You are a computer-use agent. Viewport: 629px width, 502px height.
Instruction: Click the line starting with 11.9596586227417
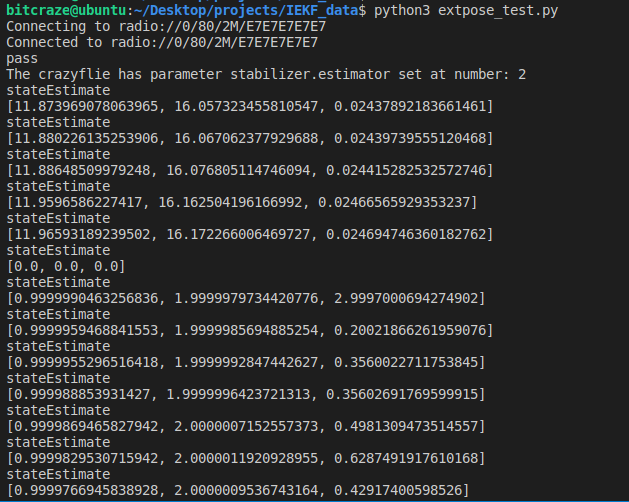(x=241, y=202)
